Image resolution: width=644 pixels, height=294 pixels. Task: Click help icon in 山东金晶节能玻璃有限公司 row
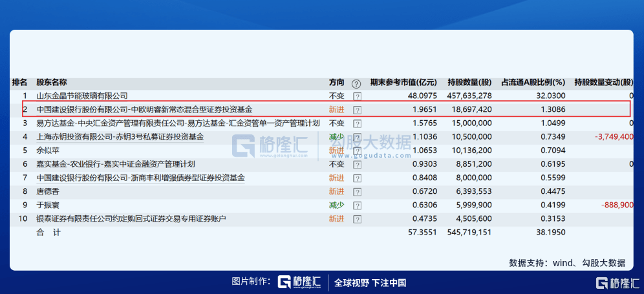358,96
